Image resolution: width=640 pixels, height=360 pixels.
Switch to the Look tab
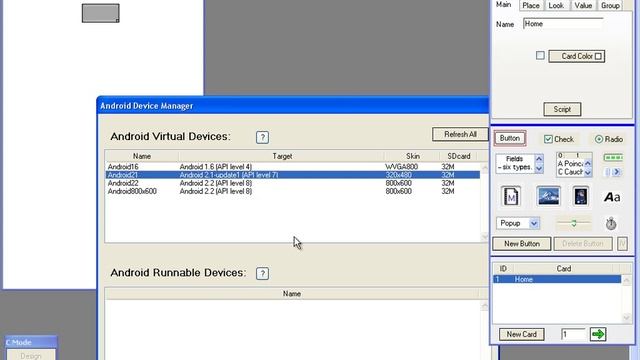(x=556, y=5)
